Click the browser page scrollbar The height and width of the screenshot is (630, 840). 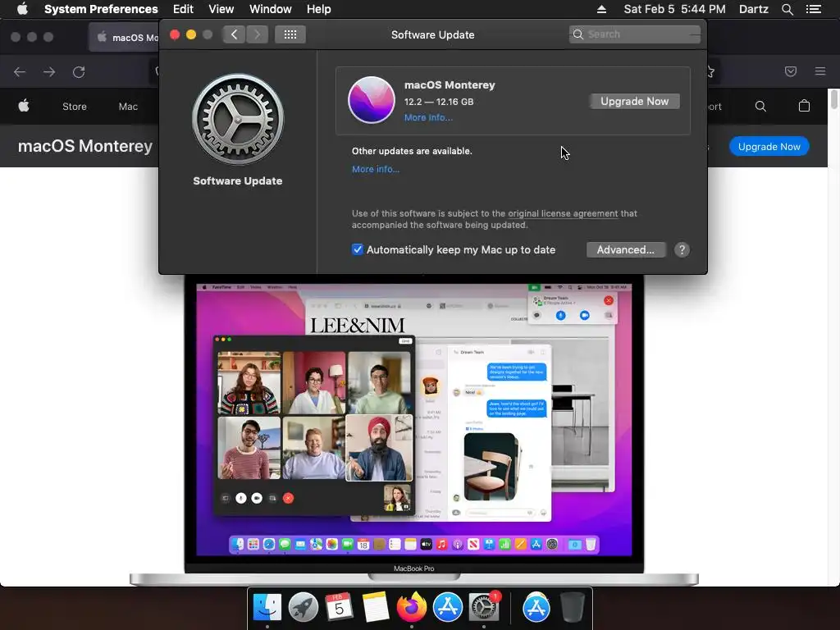pyautogui.click(x=833, y=99)
